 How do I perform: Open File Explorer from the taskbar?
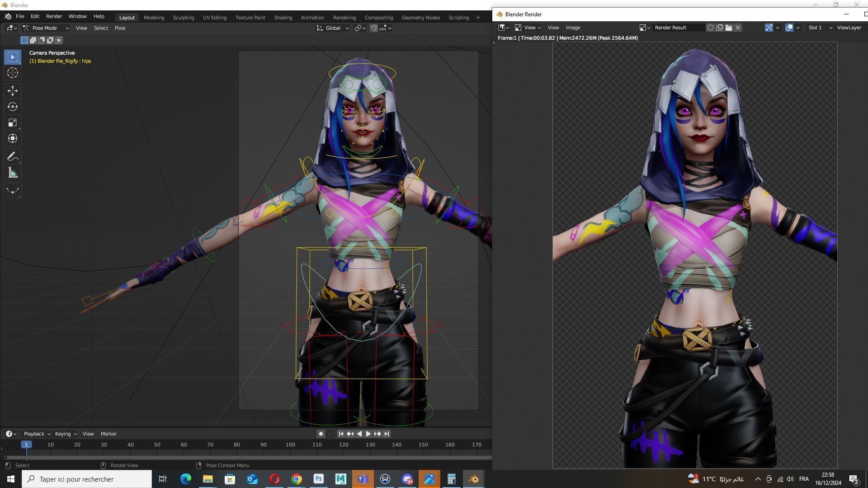(x=208, y=479)
